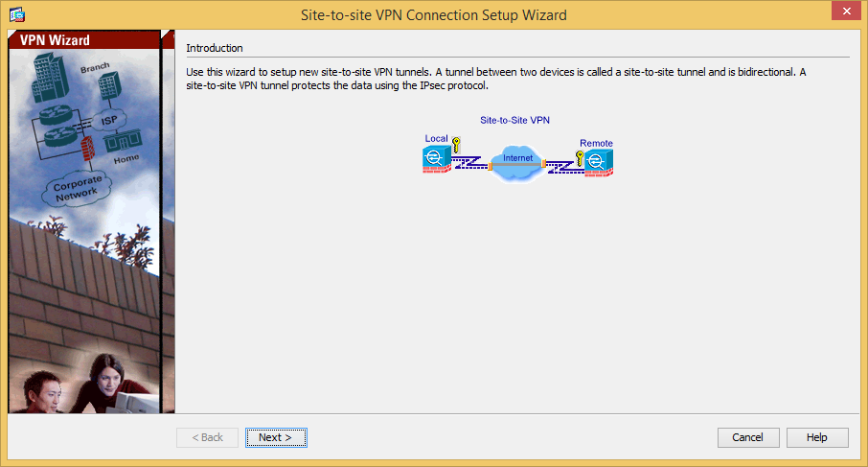Click the Local firewall device icon
Screen dimensions: 868x467
point(436,160)
